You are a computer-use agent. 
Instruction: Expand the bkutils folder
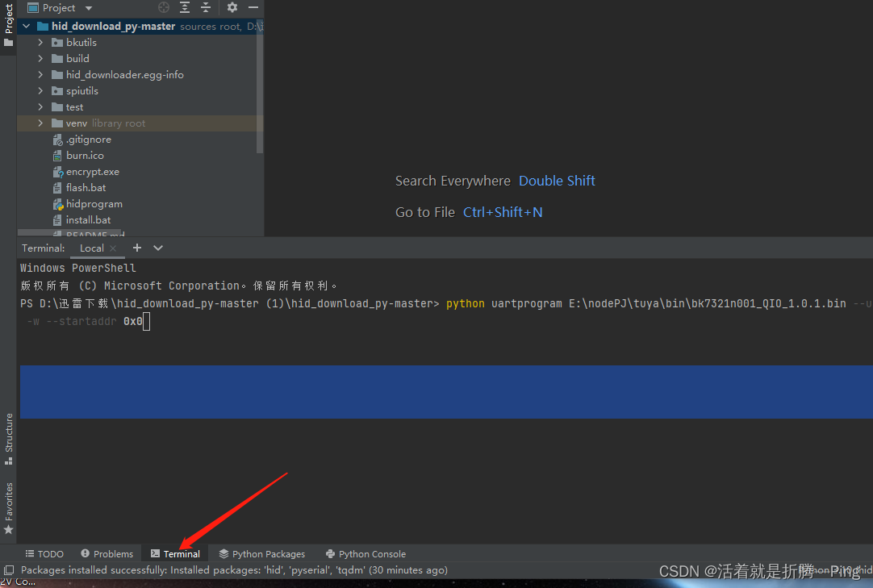[40, 42]
